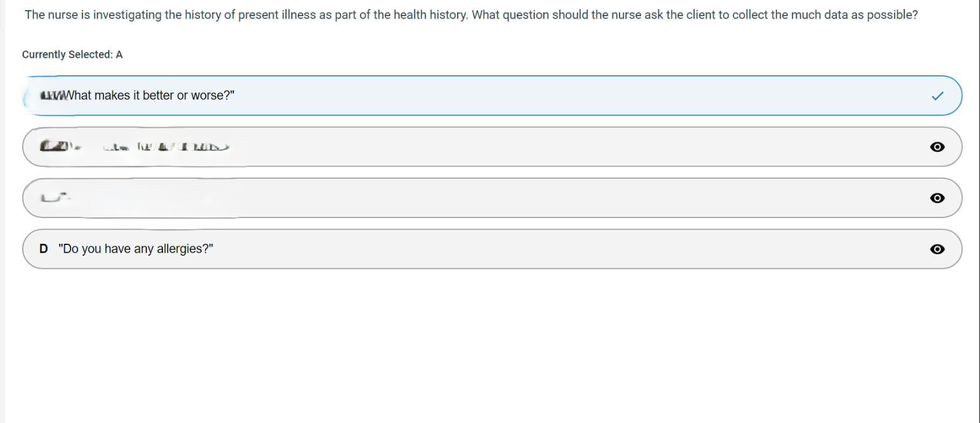Click the blue checkmark on option A

point(938,95)
